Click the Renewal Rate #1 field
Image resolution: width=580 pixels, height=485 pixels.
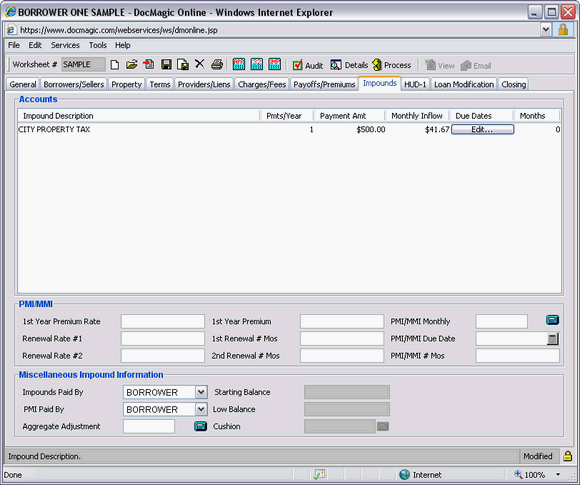point(163,339)
